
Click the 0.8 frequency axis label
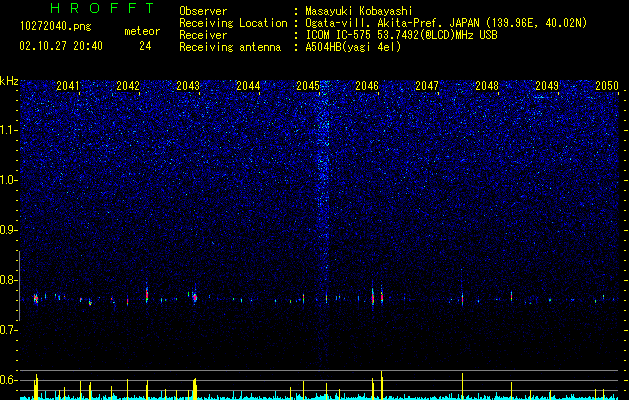pos(8,280)
